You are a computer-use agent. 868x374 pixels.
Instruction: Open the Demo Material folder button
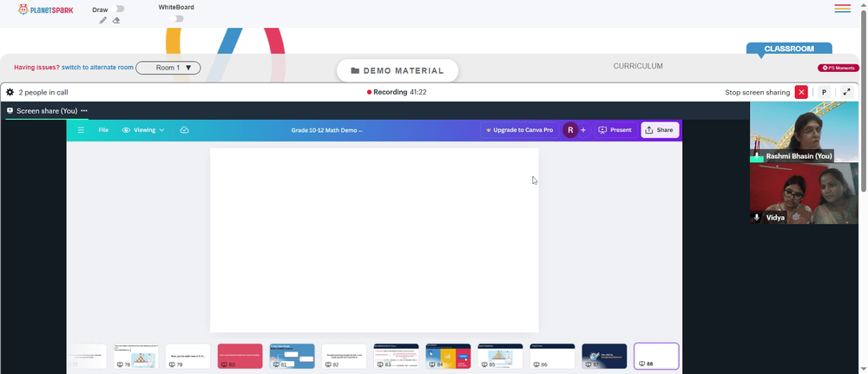398,71
